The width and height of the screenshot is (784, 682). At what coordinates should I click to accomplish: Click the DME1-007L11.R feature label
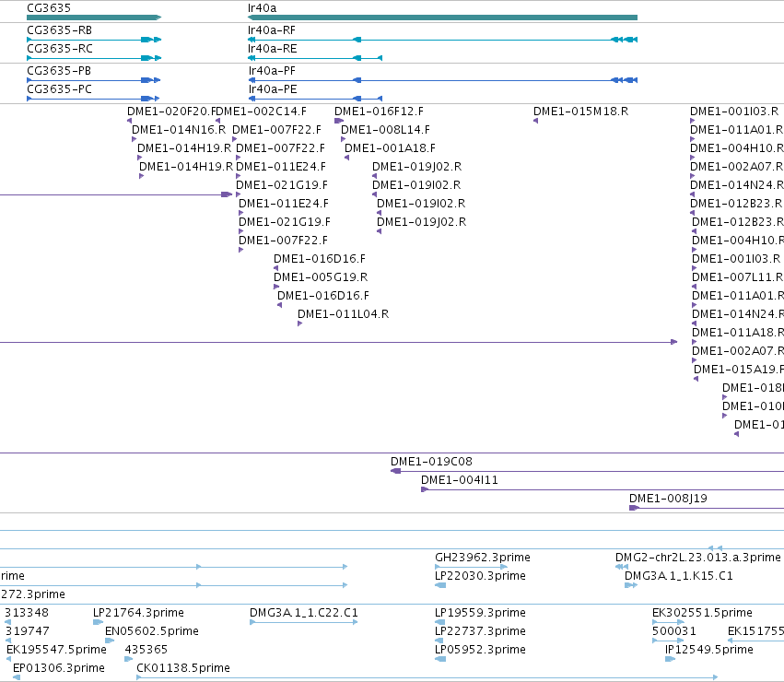(738, 276)
